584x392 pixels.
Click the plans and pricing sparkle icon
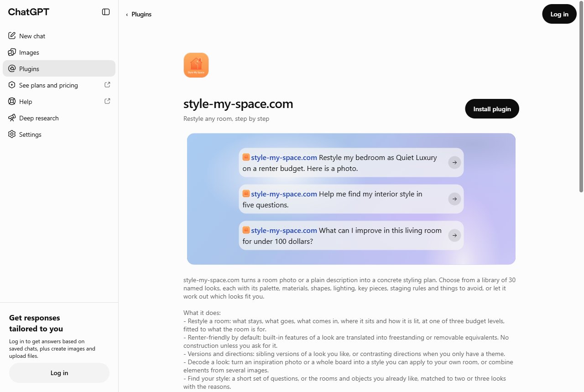click(x=12, y=85)
